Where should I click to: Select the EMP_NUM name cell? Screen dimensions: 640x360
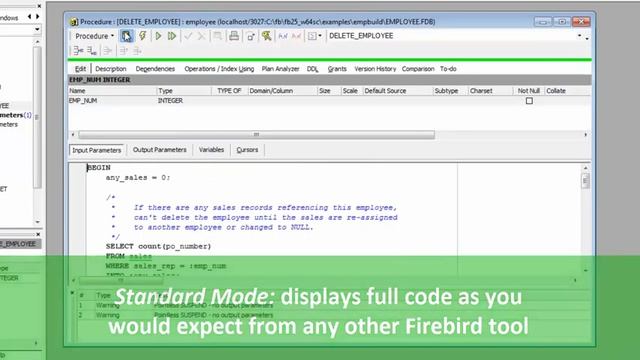pyautogui.click(x=112, y=101)
